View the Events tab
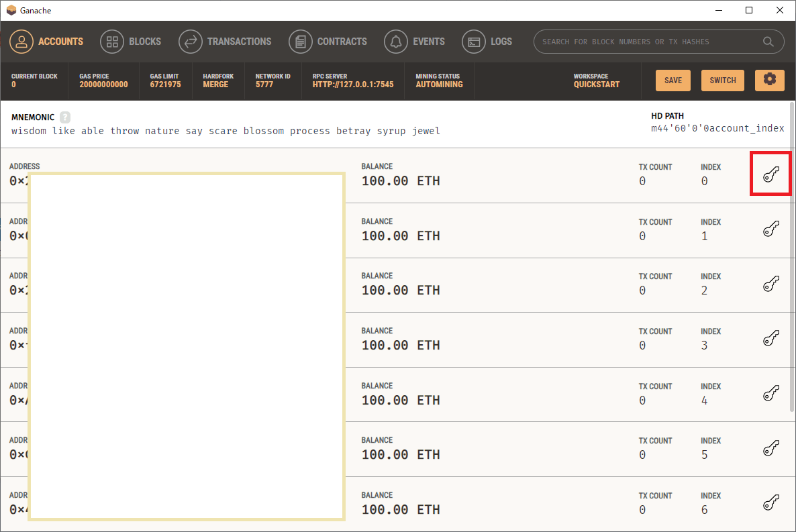796x532 pixels. (414, 42)
